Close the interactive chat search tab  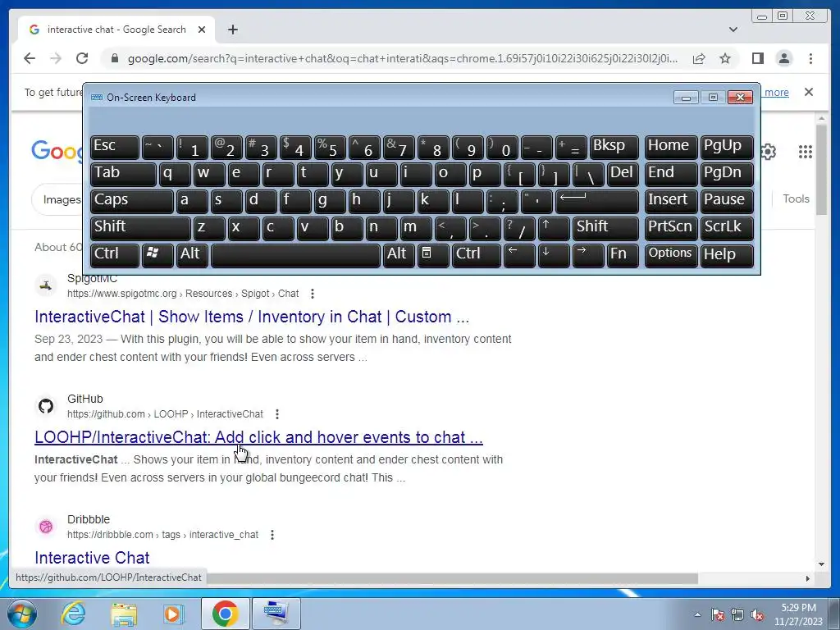pos(202,30)
